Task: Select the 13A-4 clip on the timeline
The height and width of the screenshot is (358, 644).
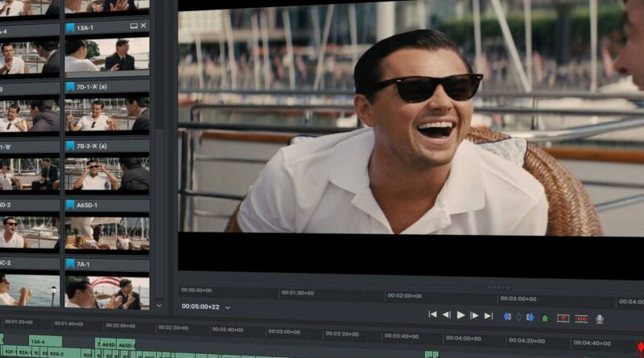Action: [x=46, y=341]
